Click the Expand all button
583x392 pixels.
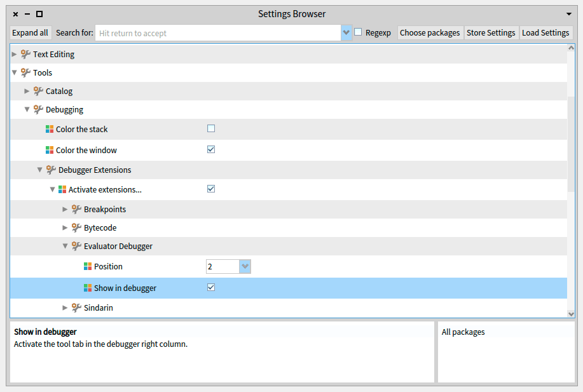click(x=30, y=33)
